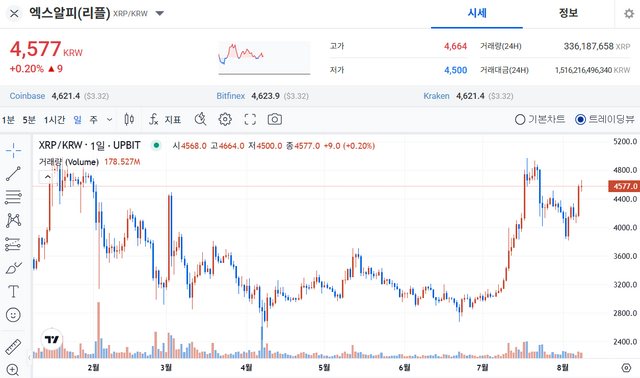
Task: Click the 2400.0 price axis label
Action: [625, 341]
